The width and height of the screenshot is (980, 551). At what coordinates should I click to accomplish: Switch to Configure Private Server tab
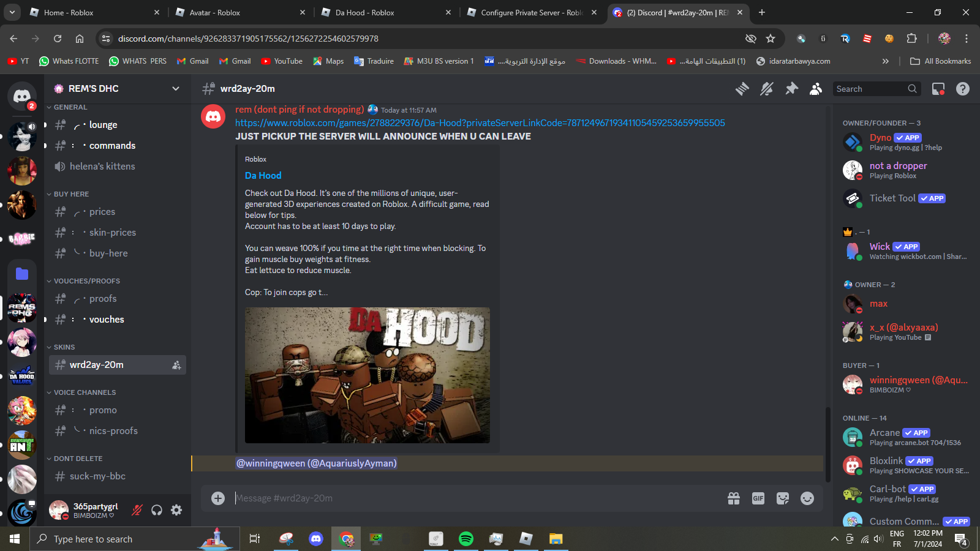pos(532,12)
